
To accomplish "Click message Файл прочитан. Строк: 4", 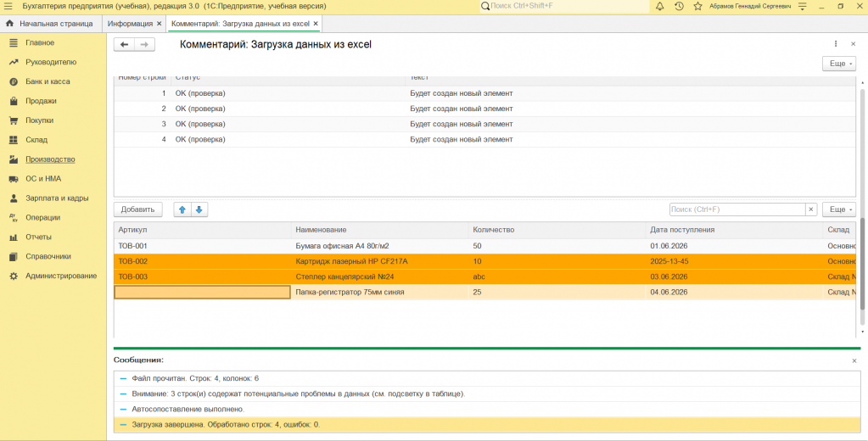I will 487,378.
